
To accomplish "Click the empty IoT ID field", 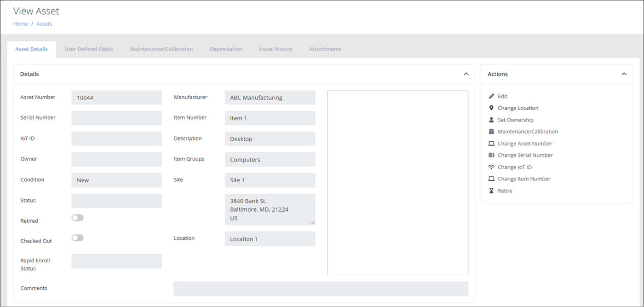I will [116, 139].
